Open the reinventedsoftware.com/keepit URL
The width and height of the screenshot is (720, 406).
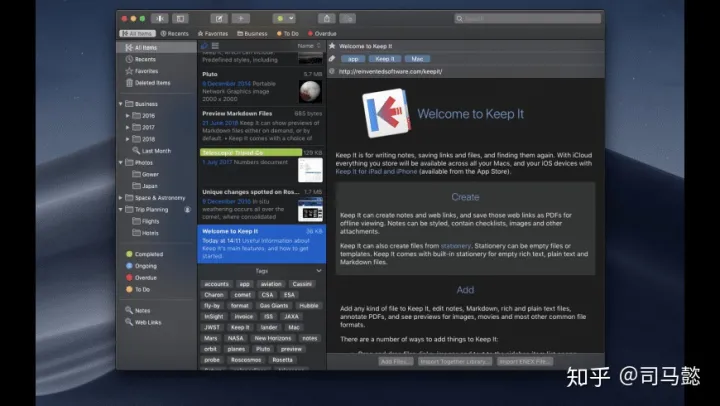[390, 72]
